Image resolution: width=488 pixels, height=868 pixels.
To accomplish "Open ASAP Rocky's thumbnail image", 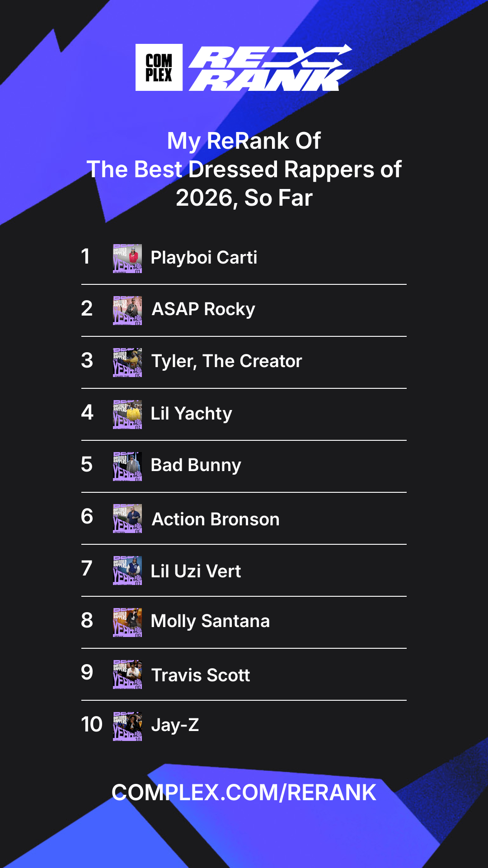I will 127,311.
